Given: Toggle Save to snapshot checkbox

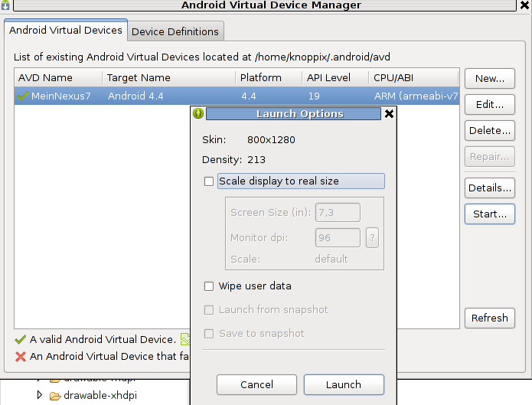Looking at the screenshot, I should pyautogui.click(x=209, y=334).
